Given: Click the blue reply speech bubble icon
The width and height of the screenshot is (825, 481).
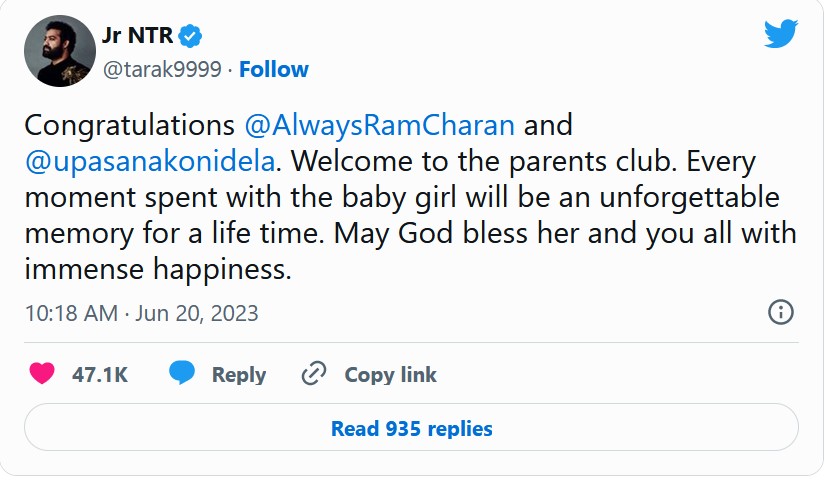Looking at the screenshot, I should pos(181,374).
